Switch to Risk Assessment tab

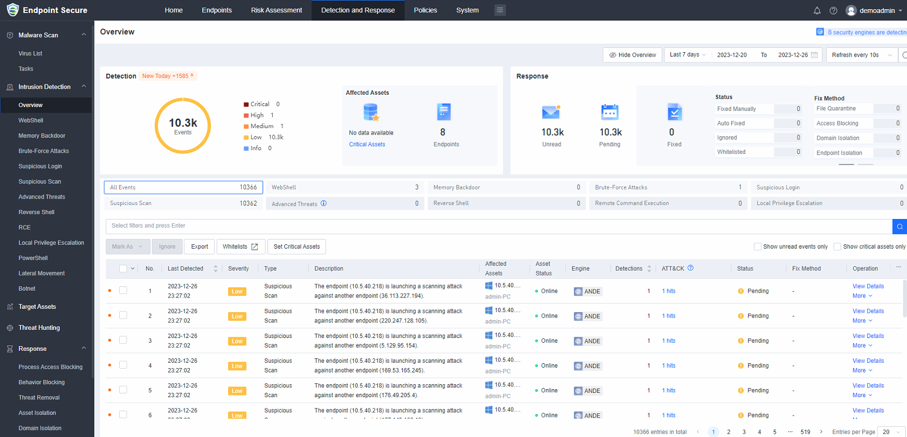276,10
